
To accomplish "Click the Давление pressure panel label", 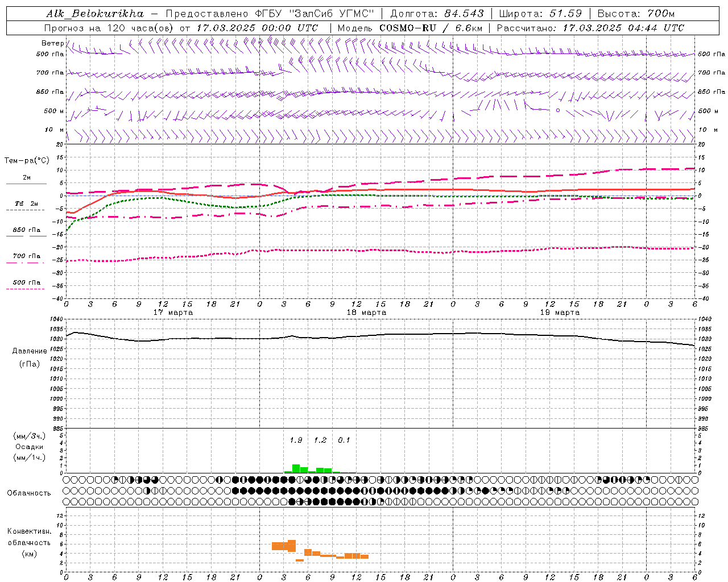I will 29,351.
